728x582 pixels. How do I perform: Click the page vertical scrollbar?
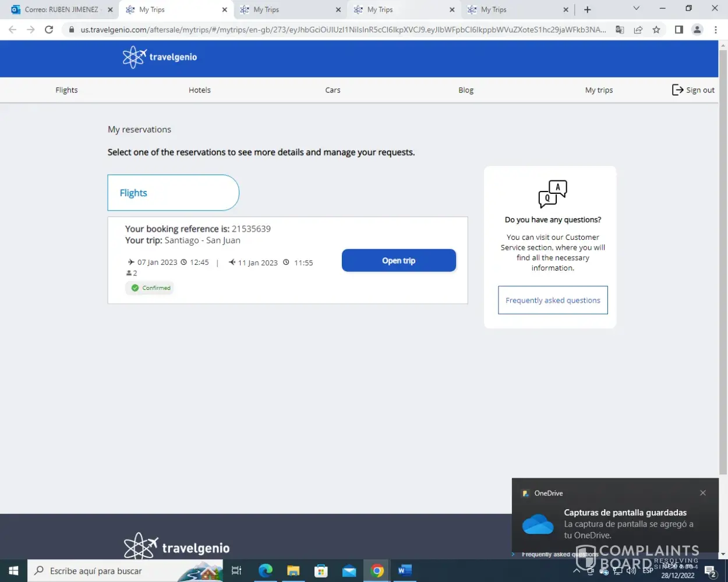(x=723, y=261)
